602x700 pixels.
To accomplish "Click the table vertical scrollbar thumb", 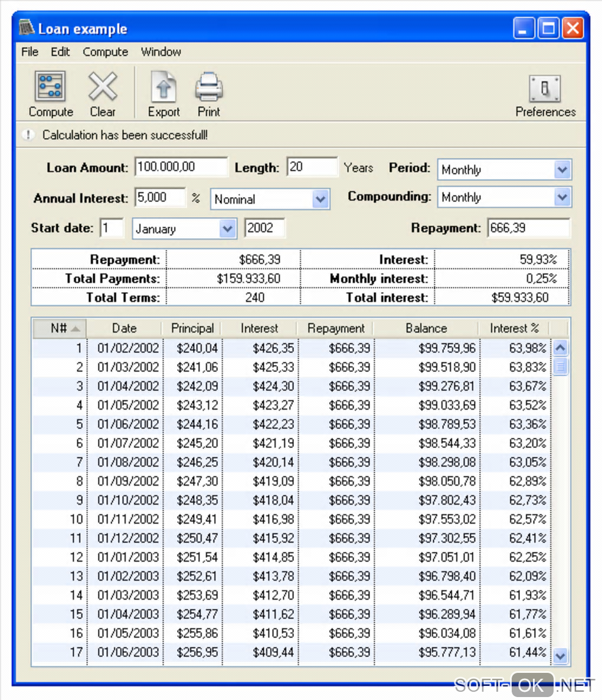I will [x=561, y=367].
